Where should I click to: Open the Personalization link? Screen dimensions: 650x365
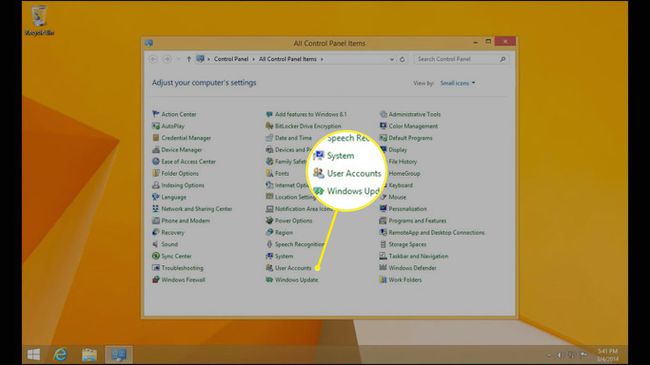pyautogui.click(x=407, y=209)
